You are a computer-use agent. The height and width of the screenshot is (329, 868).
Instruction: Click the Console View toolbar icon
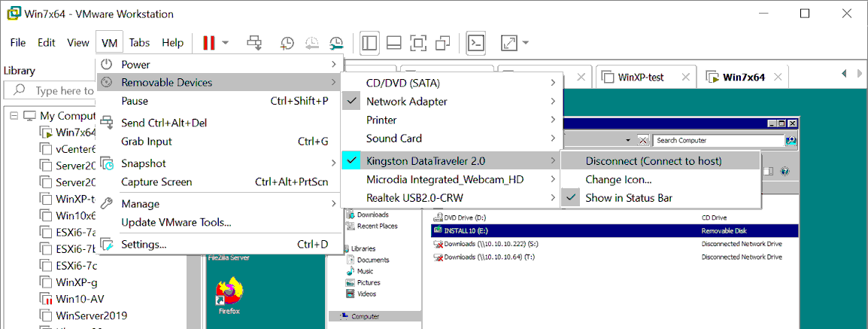coord(476,43)
